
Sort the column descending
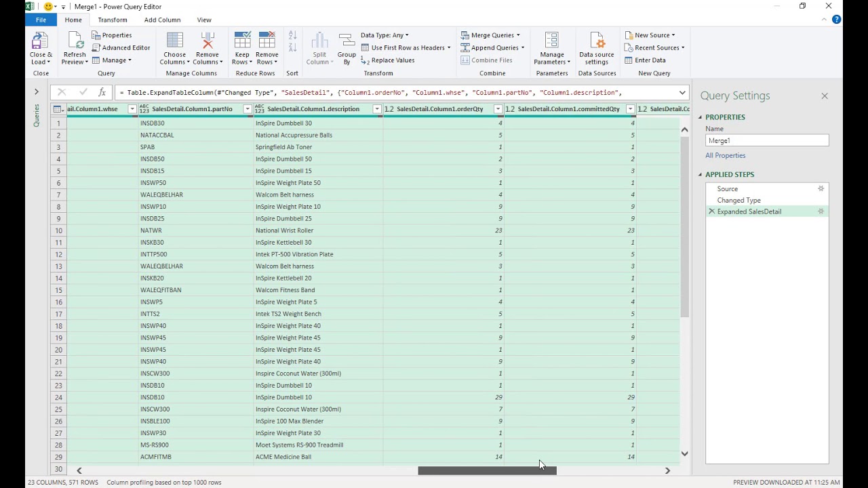point(292,47)
